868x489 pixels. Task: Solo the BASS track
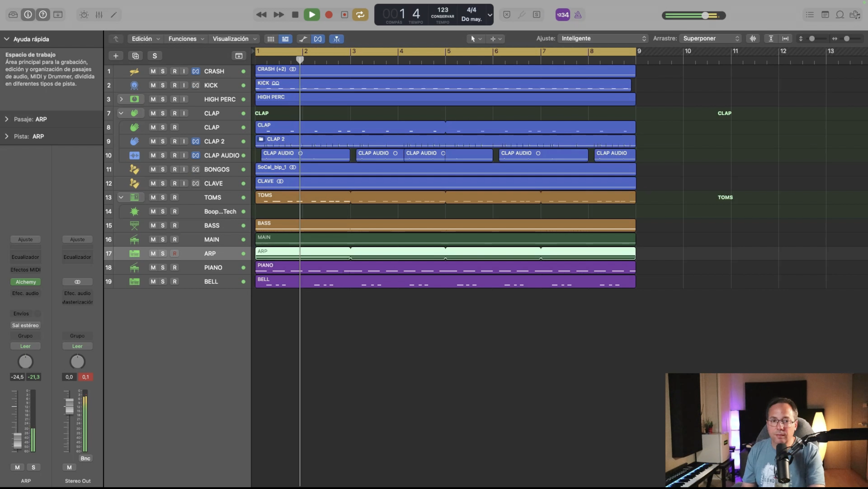click(163, 226)
